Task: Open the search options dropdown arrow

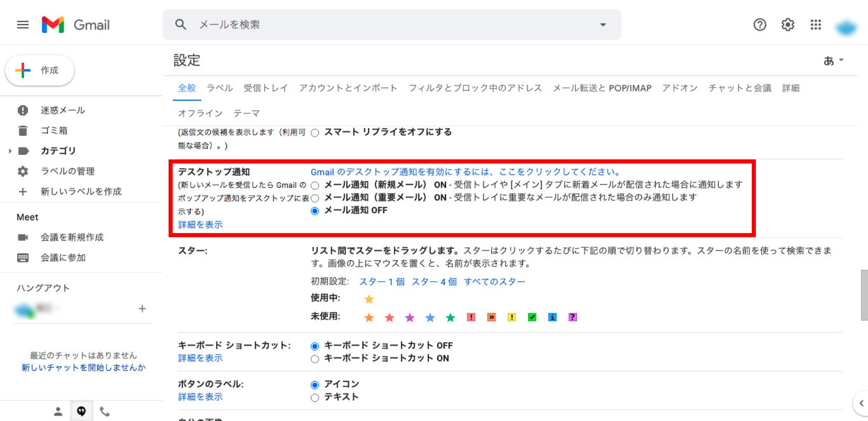Action: (603, 25)
